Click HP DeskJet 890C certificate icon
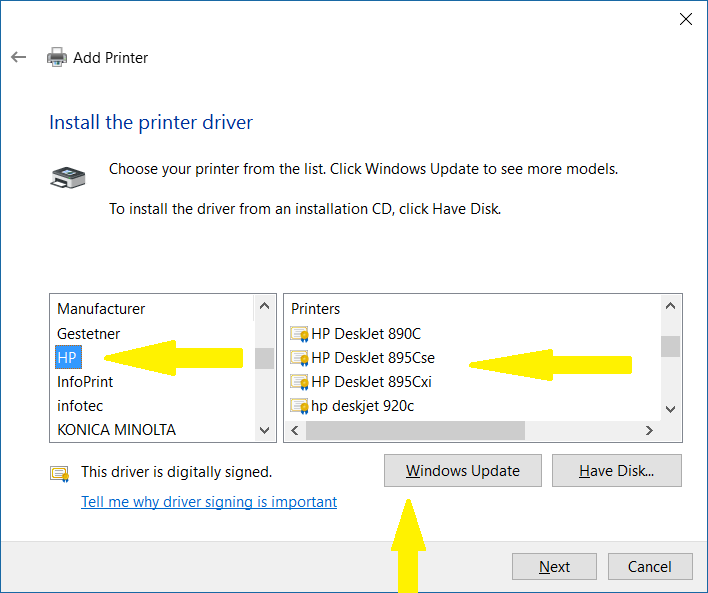 299,334
